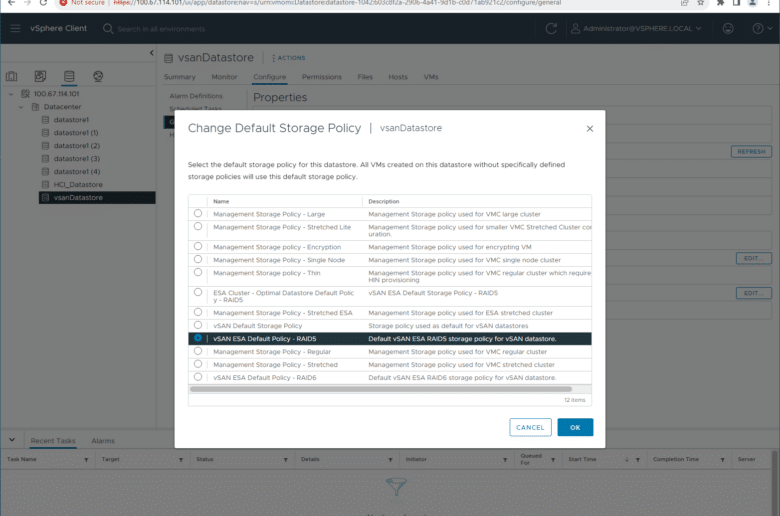
Task: Select Management Storage Policy - Stretched ESA radio
Action: [198, 311]
